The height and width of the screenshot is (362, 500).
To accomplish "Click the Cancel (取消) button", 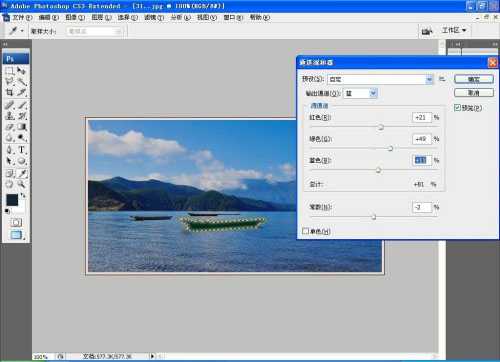I will pyautogui.click(x=474, y=93).
